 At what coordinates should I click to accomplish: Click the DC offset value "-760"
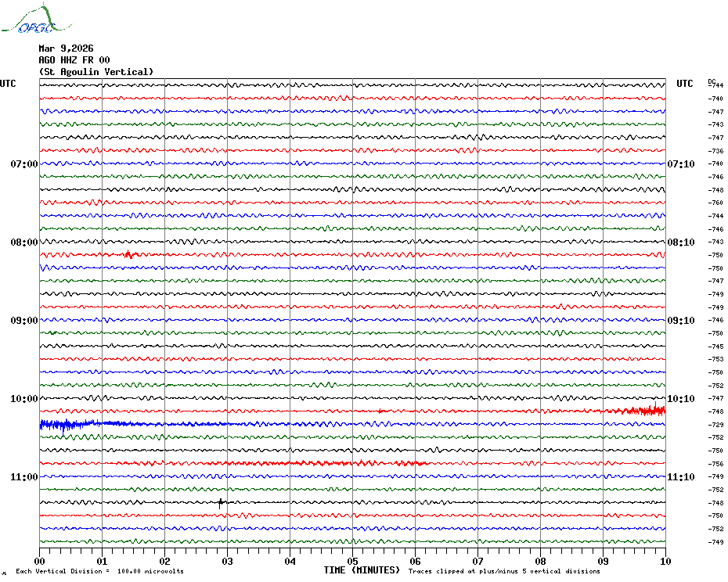click(x=716, y=203)
